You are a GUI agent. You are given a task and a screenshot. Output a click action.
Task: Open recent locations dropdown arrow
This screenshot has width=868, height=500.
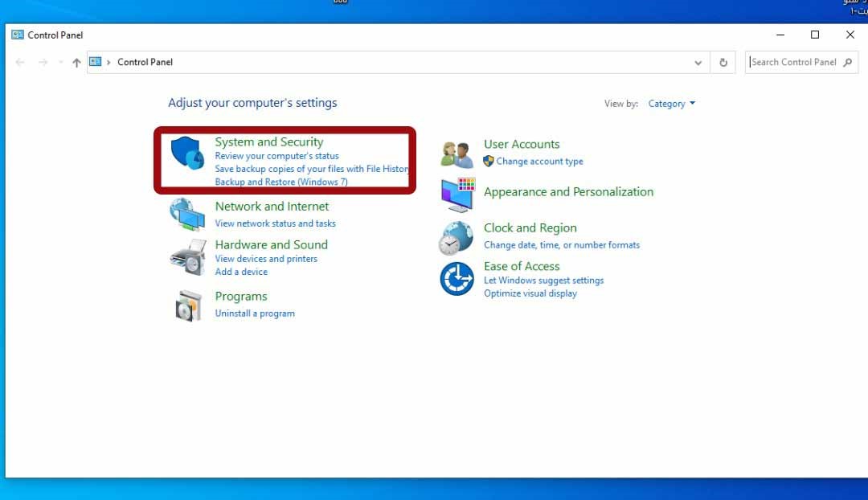click(x=60, y=63)
